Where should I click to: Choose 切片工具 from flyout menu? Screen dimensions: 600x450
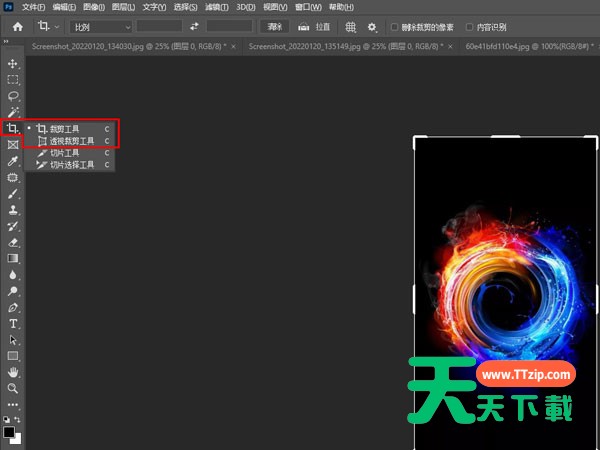70,153
